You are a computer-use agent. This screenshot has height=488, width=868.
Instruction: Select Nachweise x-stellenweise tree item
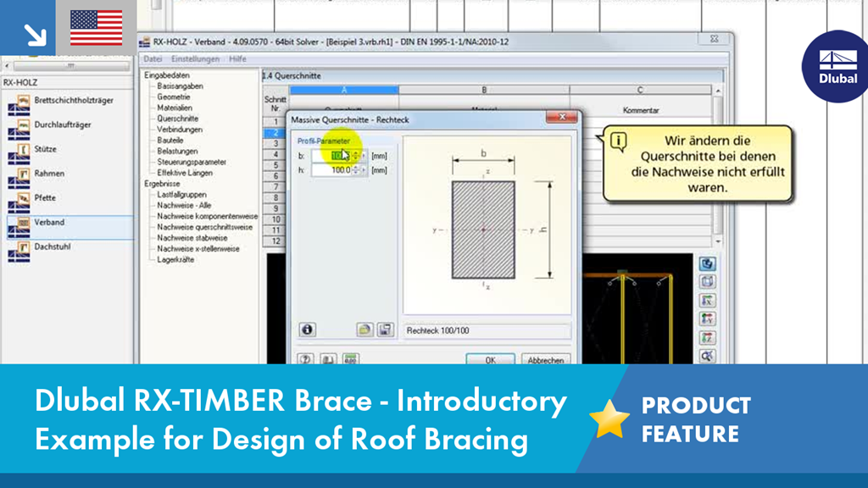click(198, 249)
